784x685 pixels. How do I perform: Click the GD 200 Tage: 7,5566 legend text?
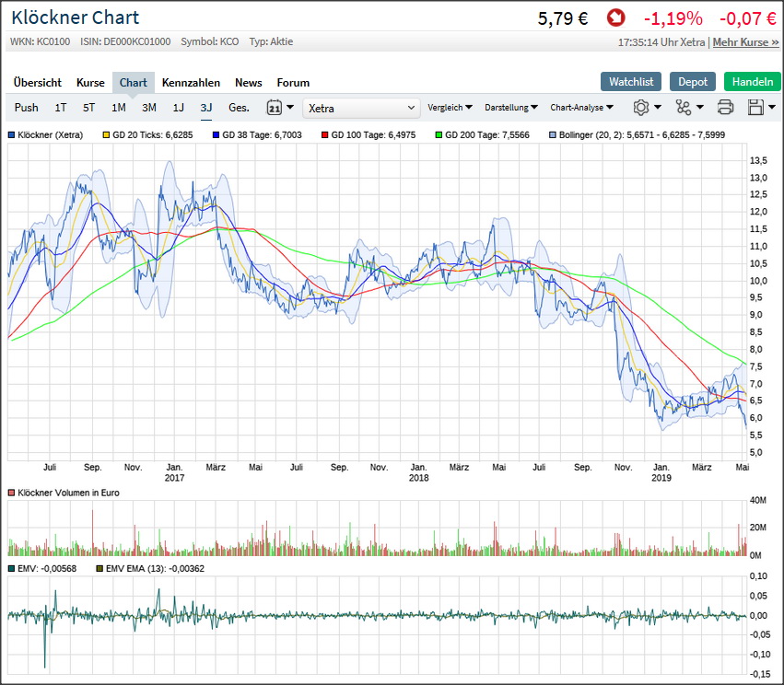coord(487,135)
